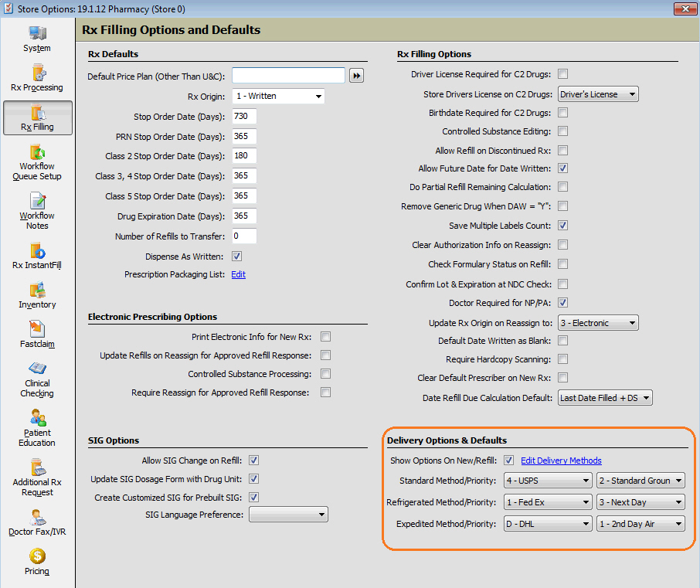
Task: Click Edit Delivery Methods link
Action: [561, 461]
